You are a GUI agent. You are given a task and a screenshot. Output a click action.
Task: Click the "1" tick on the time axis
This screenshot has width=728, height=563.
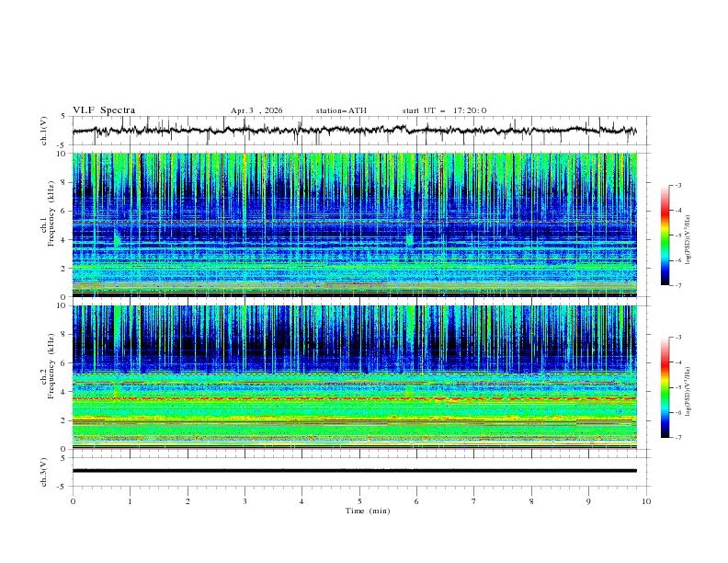[x=131, y=501]
